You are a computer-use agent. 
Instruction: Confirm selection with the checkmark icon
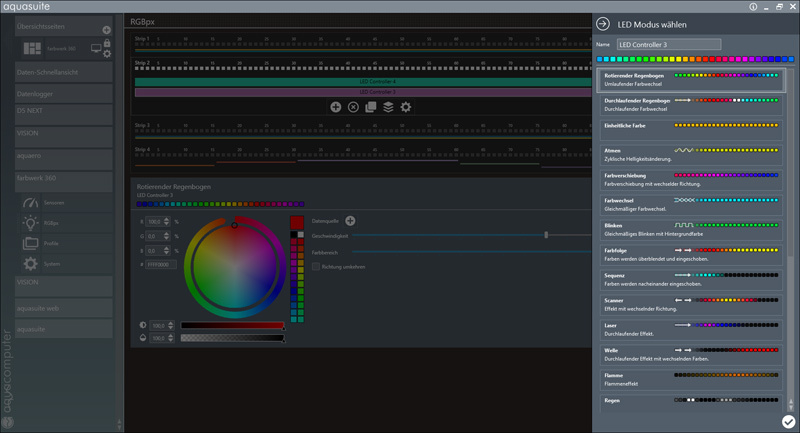tap(788, 421)
